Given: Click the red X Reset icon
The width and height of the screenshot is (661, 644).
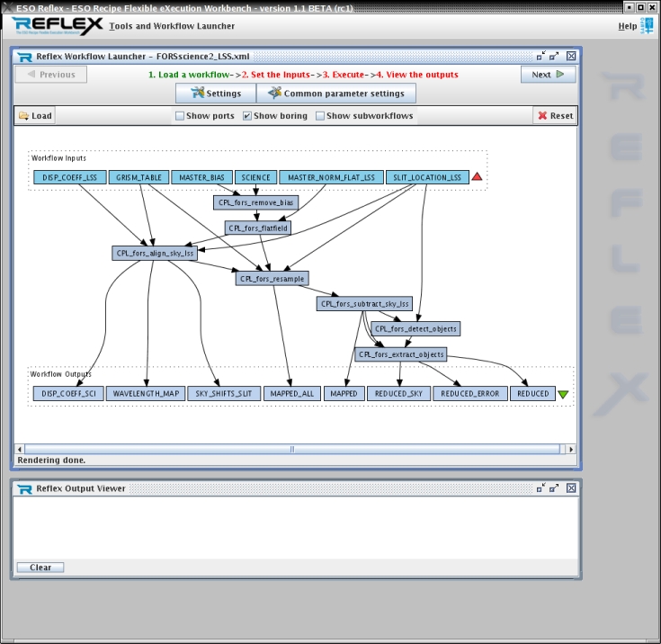Looking at the screenshot, I should pos(542,115).
